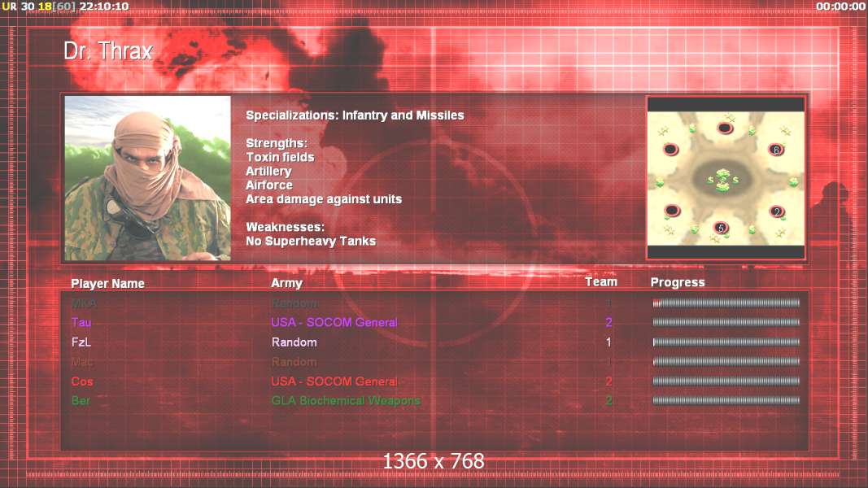Click the 00:00:00 game timer
Image resolution: width=868 pixels, height=488 pixels.
tap(840, 6)
